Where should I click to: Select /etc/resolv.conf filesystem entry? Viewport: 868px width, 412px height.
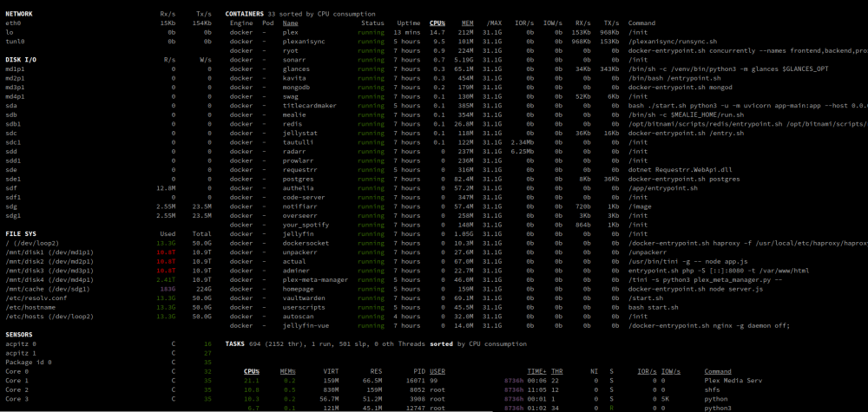[x=36, y=298]
